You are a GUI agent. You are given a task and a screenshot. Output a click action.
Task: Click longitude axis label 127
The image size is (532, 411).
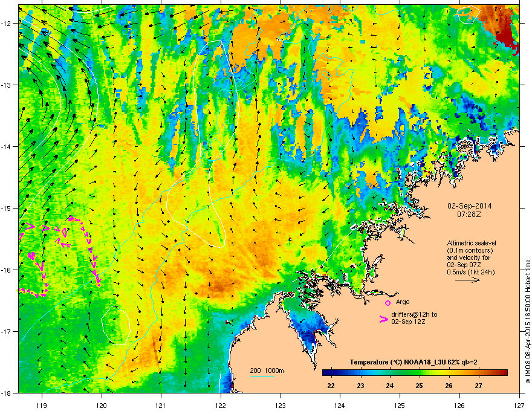pyautogui.click(x=519, y=405)
